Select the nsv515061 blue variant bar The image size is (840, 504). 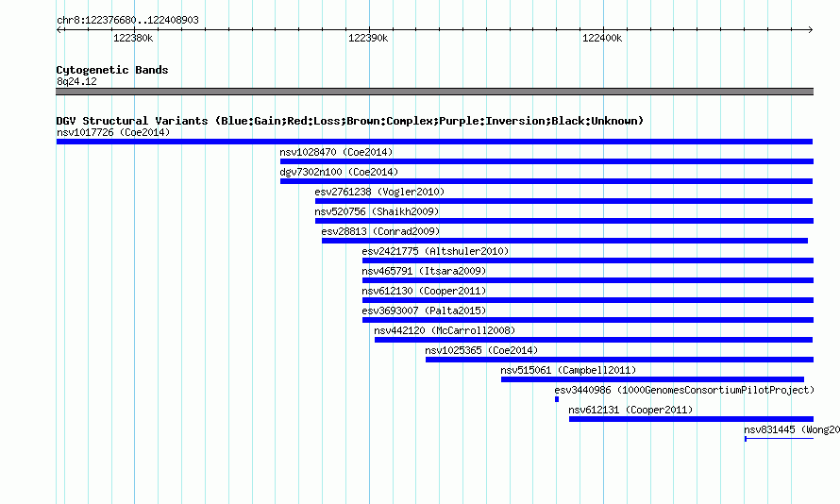point(652,379)
